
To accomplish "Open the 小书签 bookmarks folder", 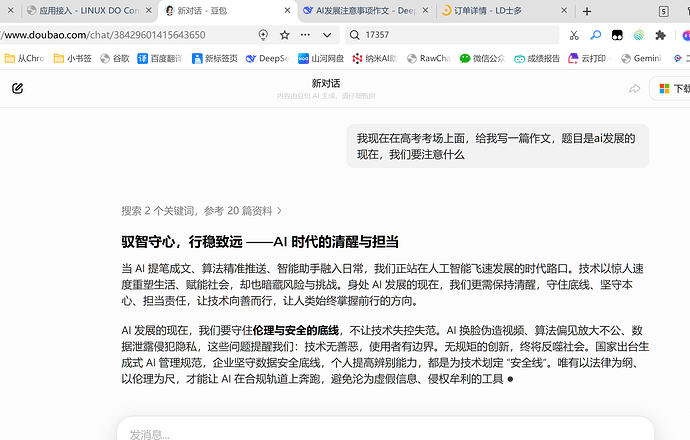I will [73, 58].
